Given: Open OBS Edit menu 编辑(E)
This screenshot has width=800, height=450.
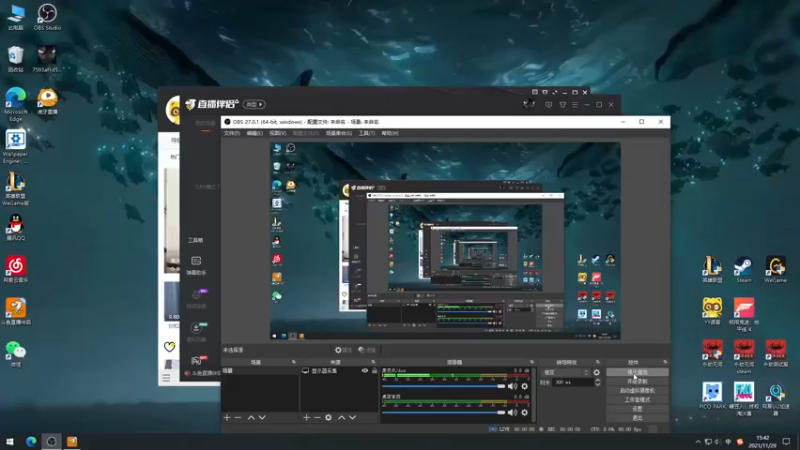Looking at the screenshot, I should (x=255, y=133).
